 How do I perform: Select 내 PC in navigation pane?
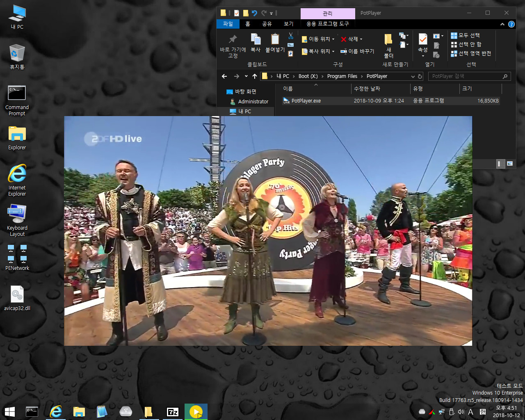tap(245, 111)
